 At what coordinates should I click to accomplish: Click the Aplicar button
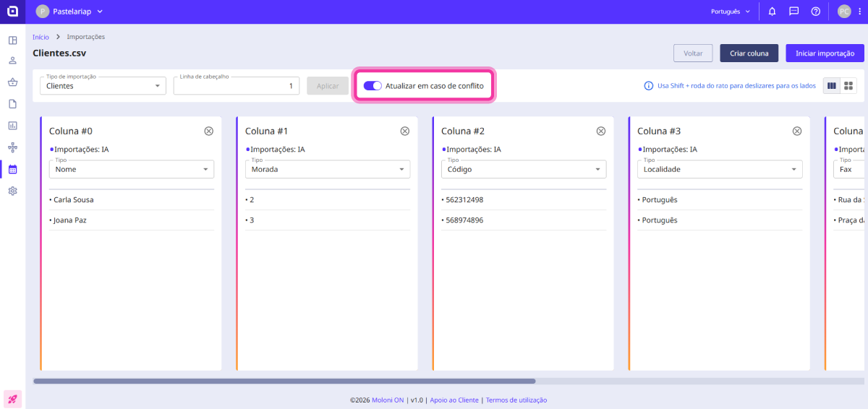(x=328, y=85)
